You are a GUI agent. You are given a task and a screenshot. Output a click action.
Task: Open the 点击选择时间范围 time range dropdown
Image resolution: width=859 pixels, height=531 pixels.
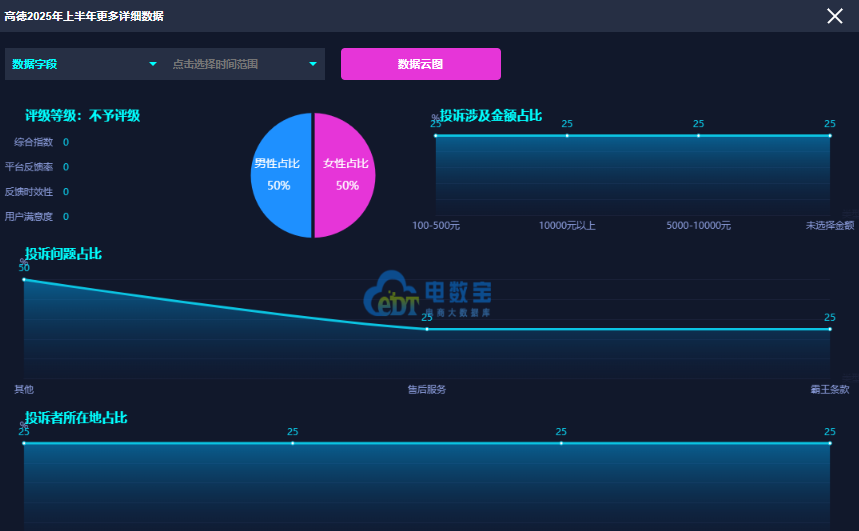pos(244,64)
